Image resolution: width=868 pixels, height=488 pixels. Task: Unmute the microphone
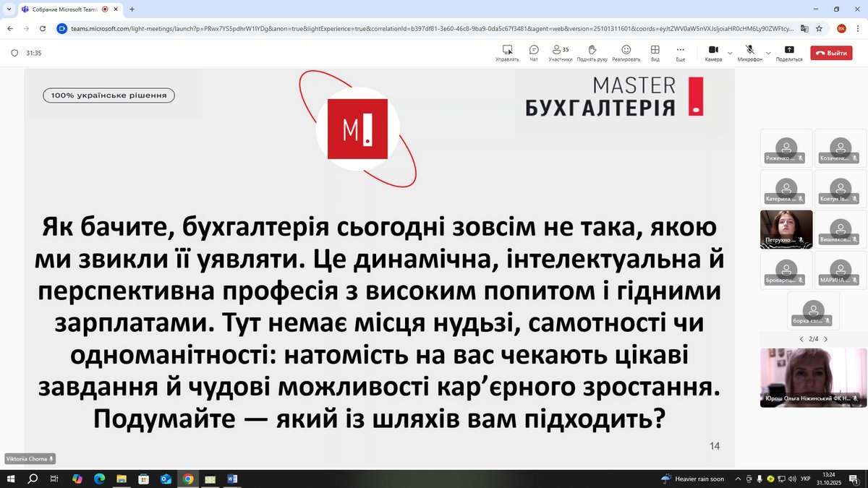pyautogui.click(x=750, y=52)
